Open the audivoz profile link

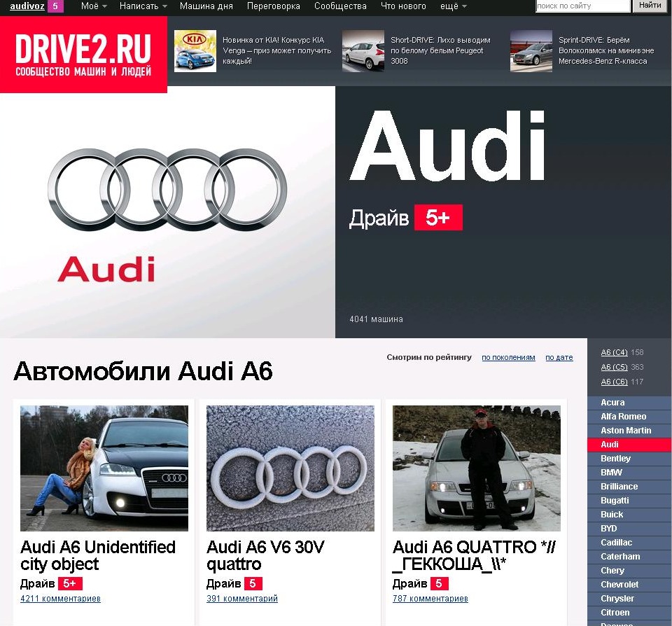(x=27, y=6)
